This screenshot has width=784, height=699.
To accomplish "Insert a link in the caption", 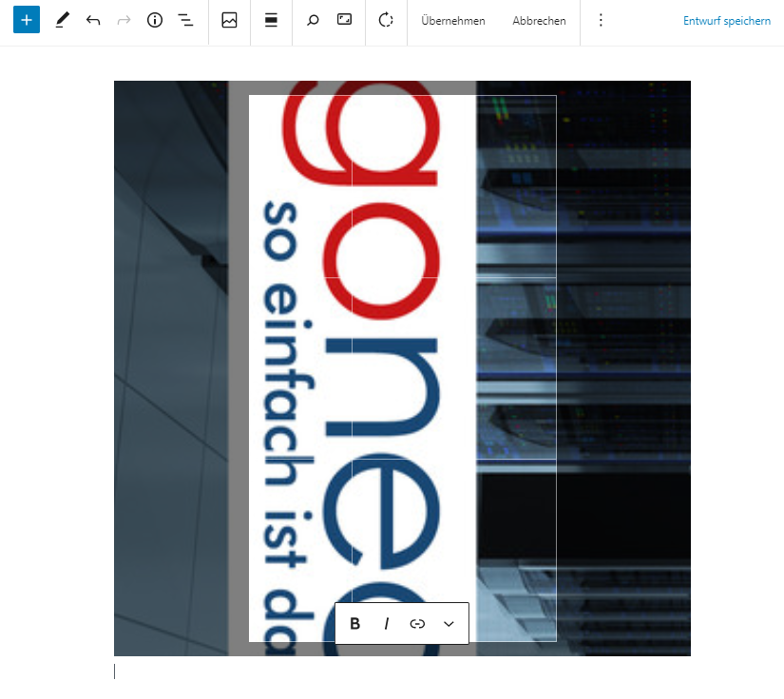I will (417, 624).
